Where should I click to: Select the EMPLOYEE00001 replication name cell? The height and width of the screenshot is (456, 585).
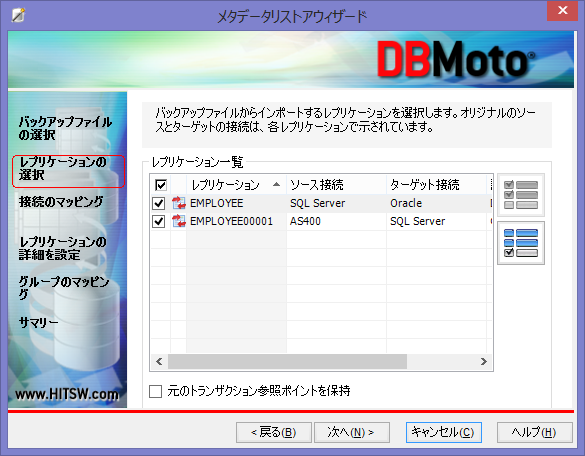(236, 221)
